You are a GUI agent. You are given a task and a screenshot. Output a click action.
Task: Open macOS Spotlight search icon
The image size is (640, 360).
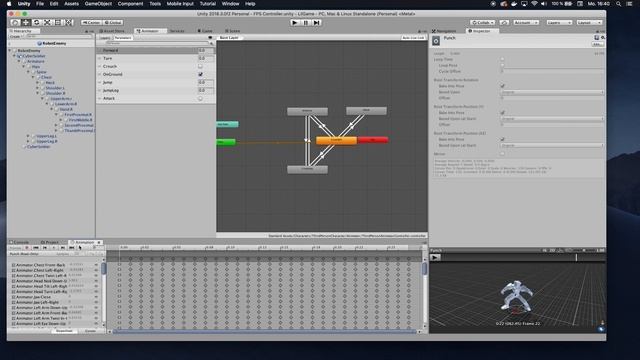coord(619,4)
